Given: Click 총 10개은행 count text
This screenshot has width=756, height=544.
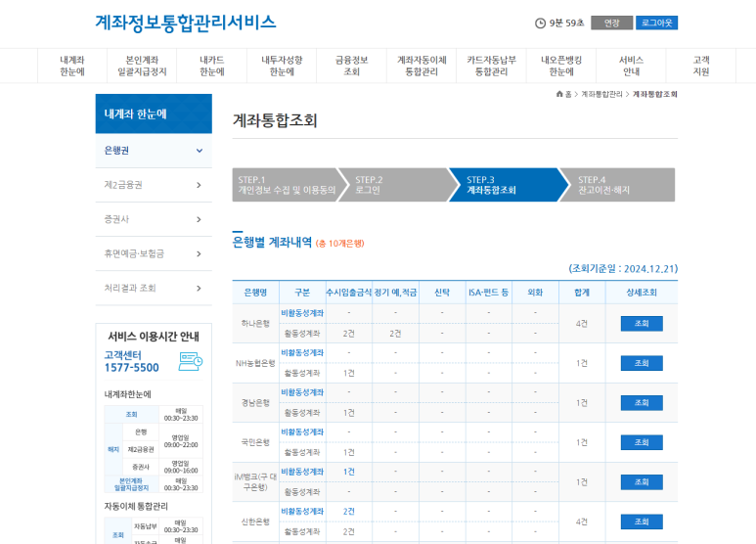Looking at the screenshot, I should click(x=340, y=244).
